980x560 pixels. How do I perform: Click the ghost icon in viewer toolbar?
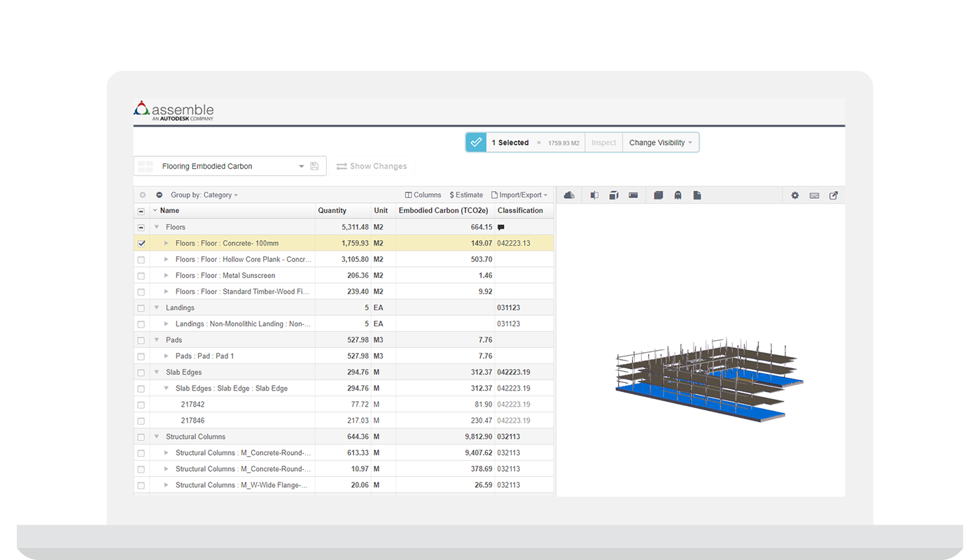tap(678, 195)
